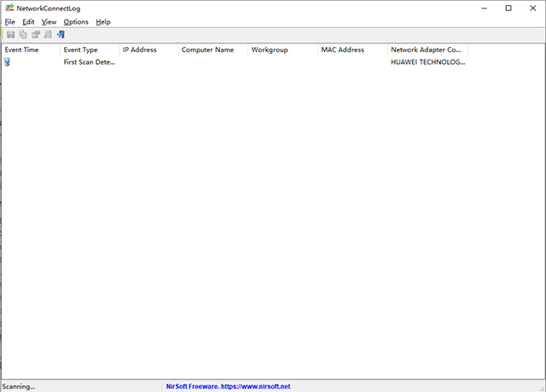
Task: Open the View menu
Action: click(49, 21)
